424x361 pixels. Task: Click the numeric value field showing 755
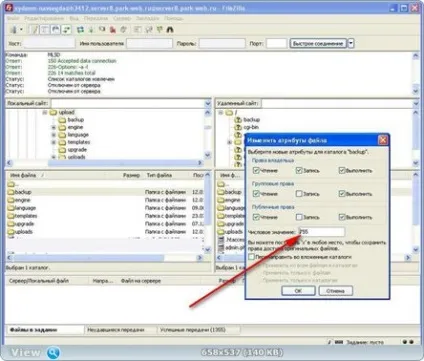pos(321,232)
